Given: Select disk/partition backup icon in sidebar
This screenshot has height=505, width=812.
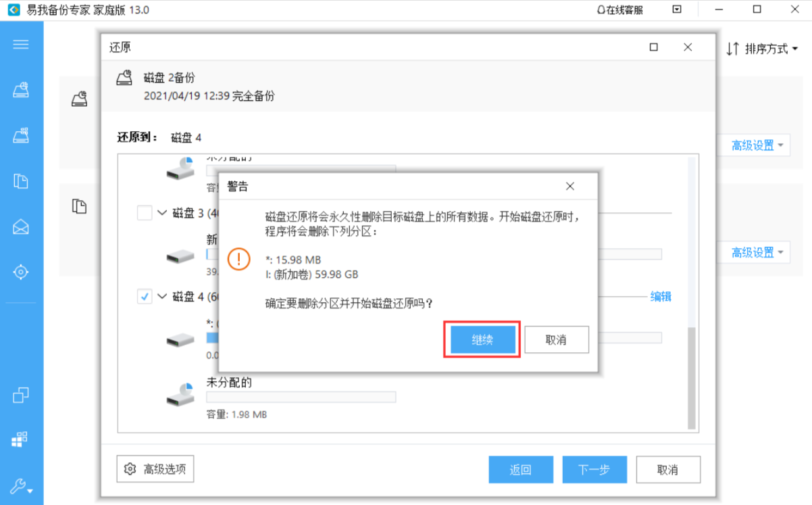Looking at the screenshot, I should pyautogui.click(x=21, y=90).
